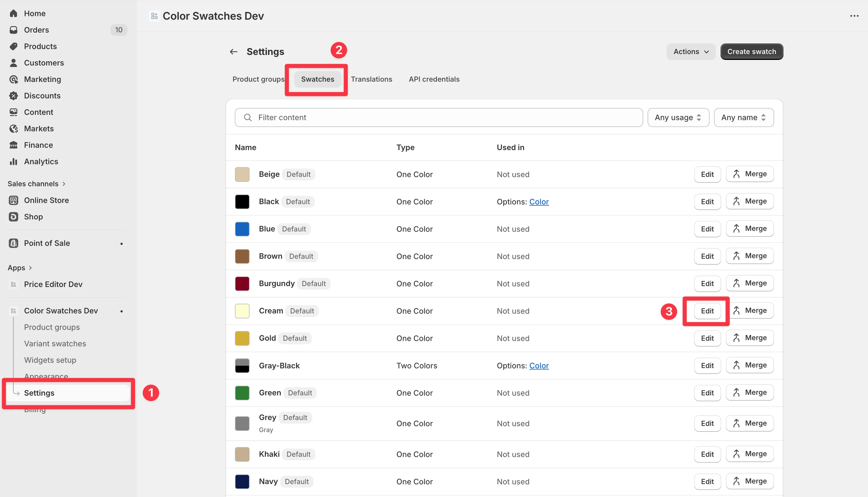The height and width of the screenshot is (497, 868).
Task: Switch to the Translations tab
Action: (371, 79)
